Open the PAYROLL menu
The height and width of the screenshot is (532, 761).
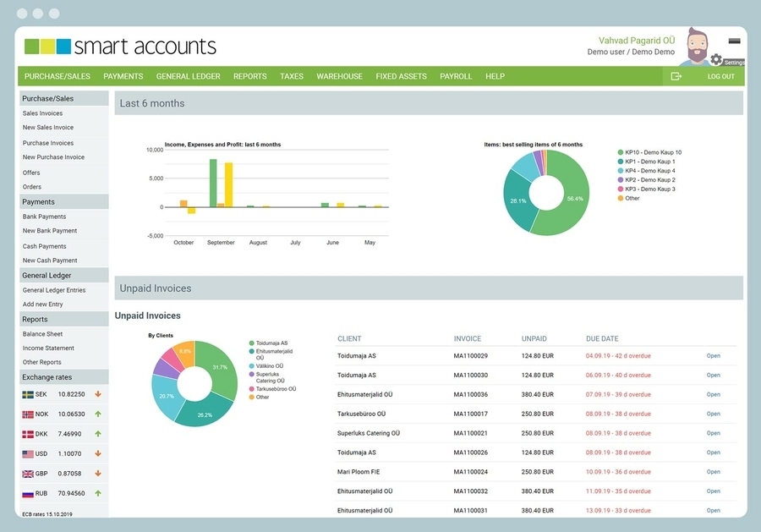(x=456, y=76)
